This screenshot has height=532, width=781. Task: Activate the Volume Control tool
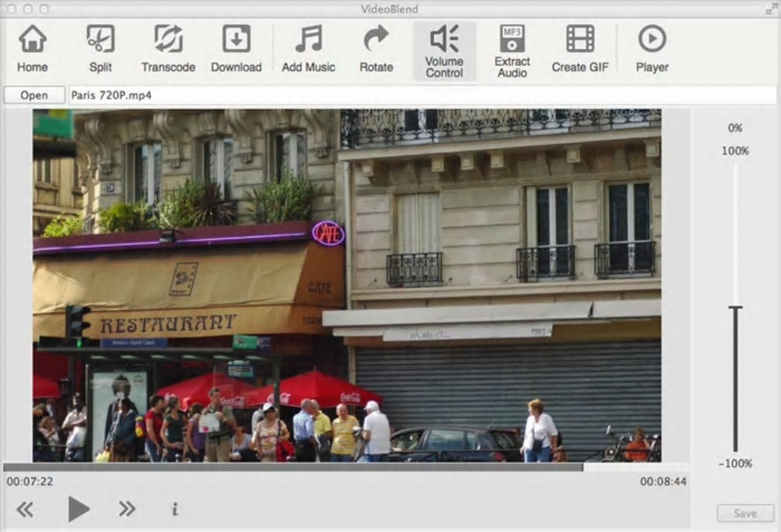pyautogui.click(x=444, y=51)
